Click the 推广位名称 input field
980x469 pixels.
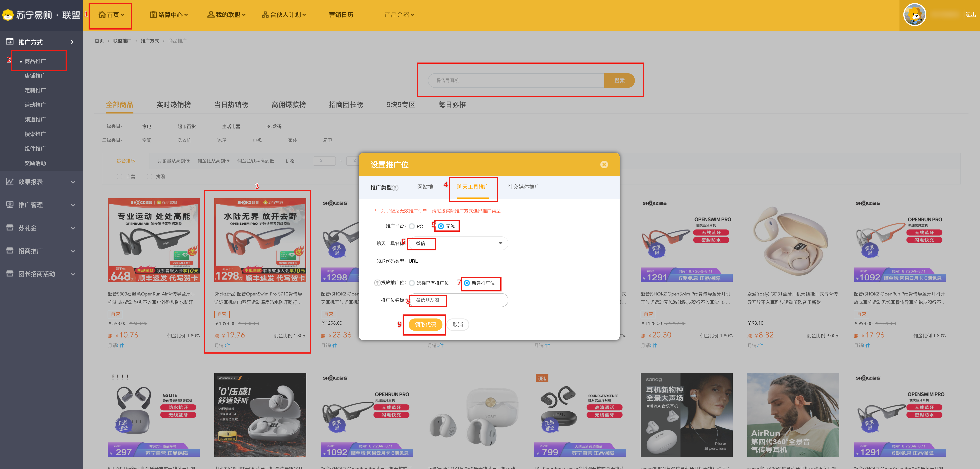click(x=458, y=300)
